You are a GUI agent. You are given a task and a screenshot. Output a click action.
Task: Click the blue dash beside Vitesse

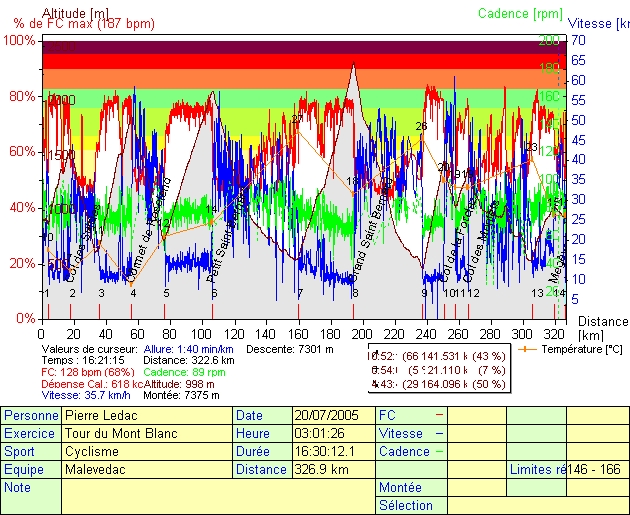pos(439,433)
